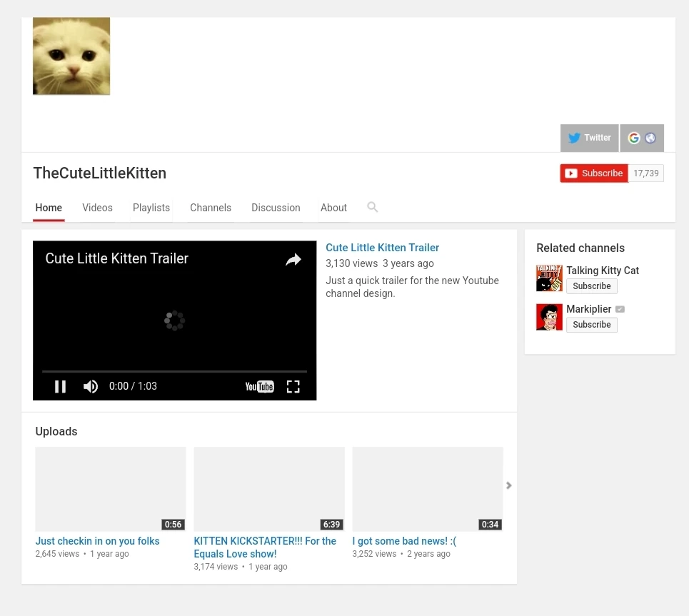689x616 pixels.
Task: Open the kitten channel avatar image
Action: click(x=71, y=56)
